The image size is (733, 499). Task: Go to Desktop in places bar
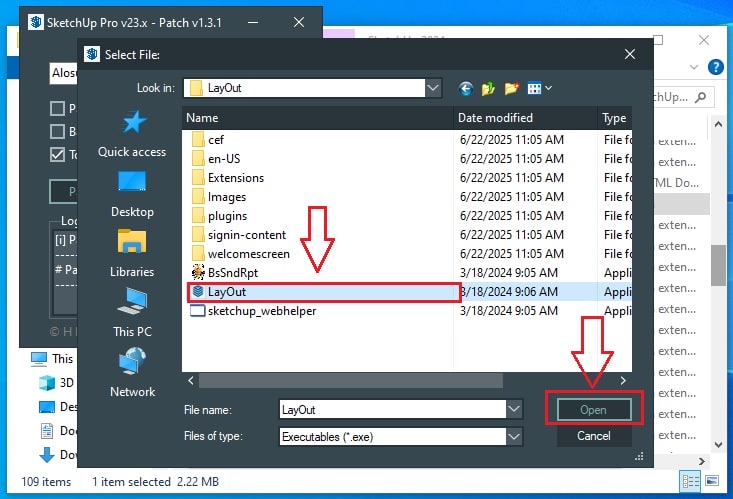pos(132,195)
